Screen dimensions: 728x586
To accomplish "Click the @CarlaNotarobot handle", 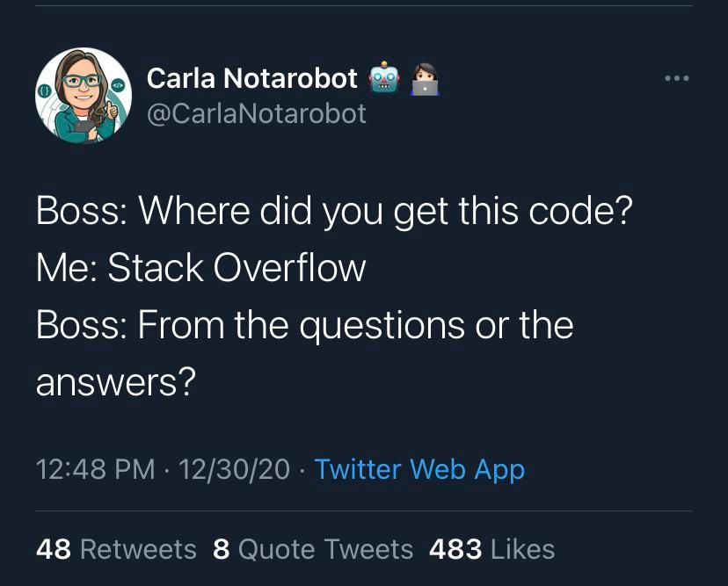I will pyautogui.click(x=255, y=114).
